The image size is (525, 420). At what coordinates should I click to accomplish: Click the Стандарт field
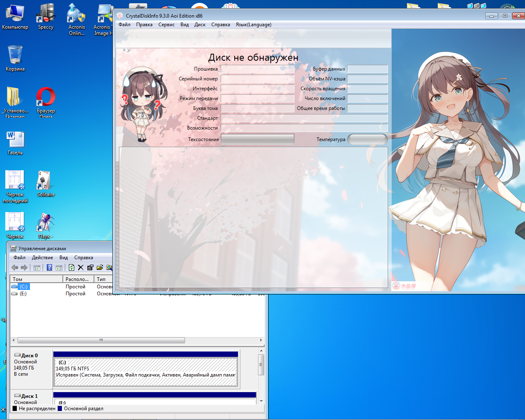[304, 118]
